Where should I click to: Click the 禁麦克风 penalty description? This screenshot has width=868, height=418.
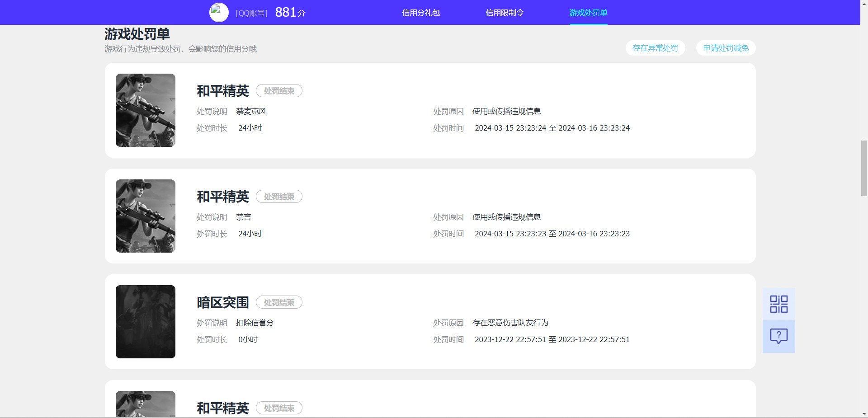point(251,111)
